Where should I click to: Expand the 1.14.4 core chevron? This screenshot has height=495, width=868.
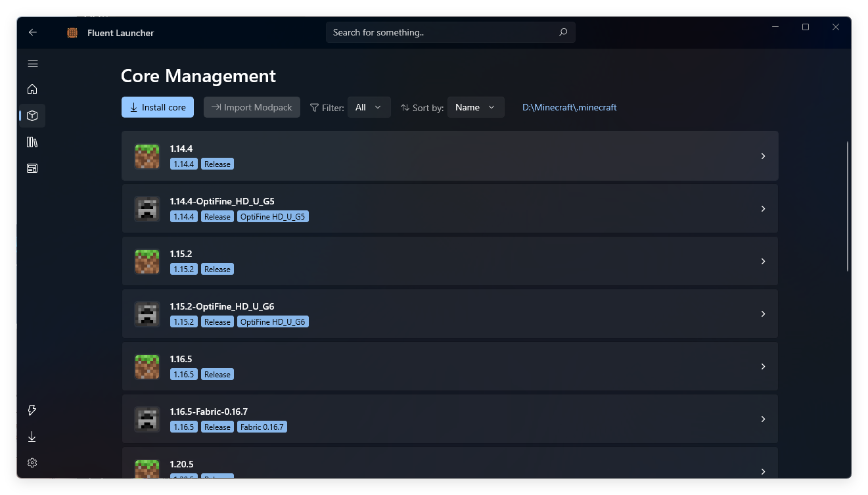click(x=763, y=156)
